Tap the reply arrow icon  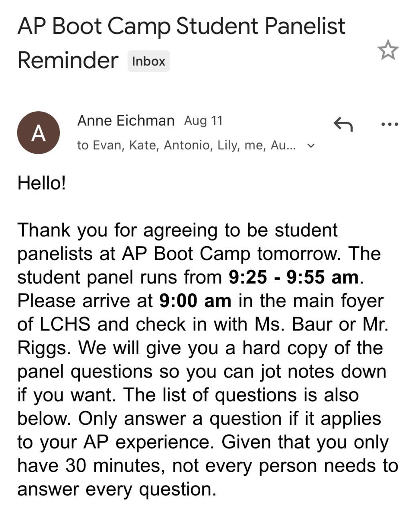click(343, 124)
